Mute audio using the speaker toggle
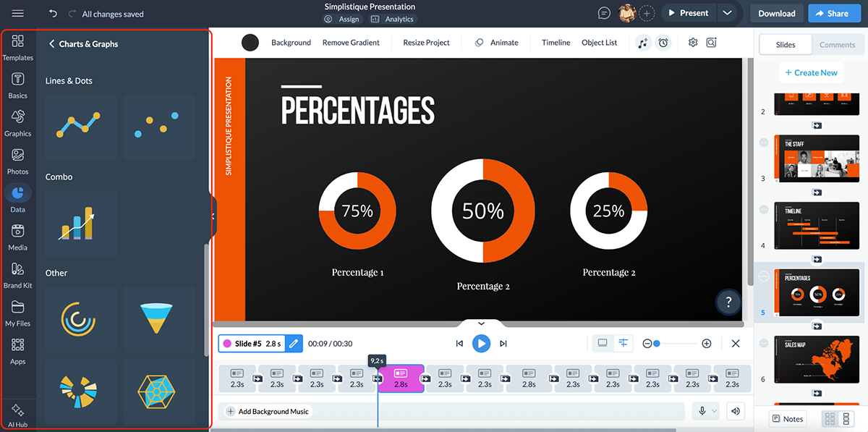 736,410
